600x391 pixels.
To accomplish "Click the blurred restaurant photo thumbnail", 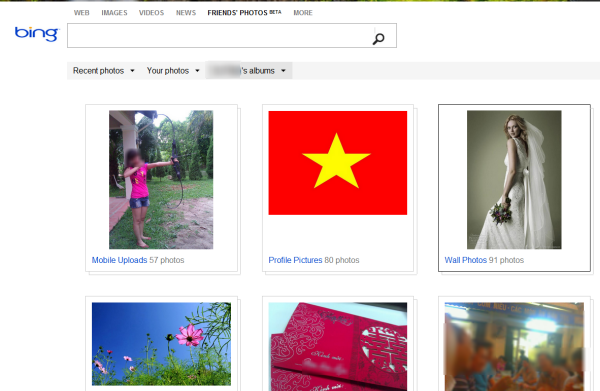I will (514, 347).
